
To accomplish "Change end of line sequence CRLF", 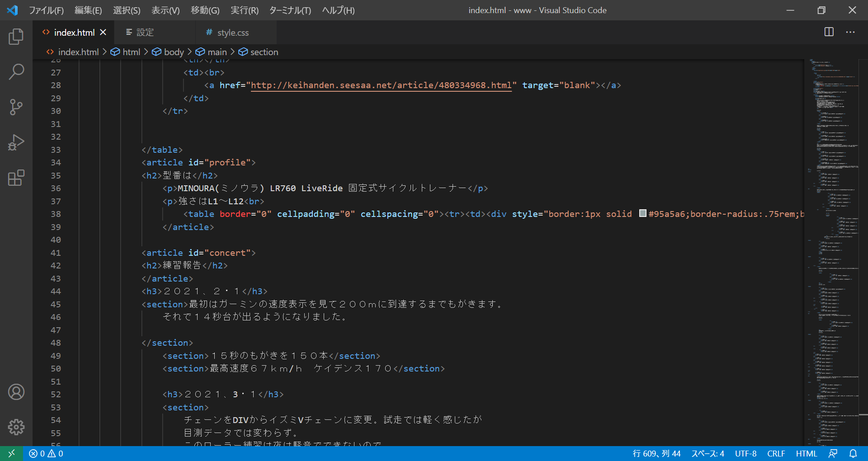I will [x=776, y=453].
